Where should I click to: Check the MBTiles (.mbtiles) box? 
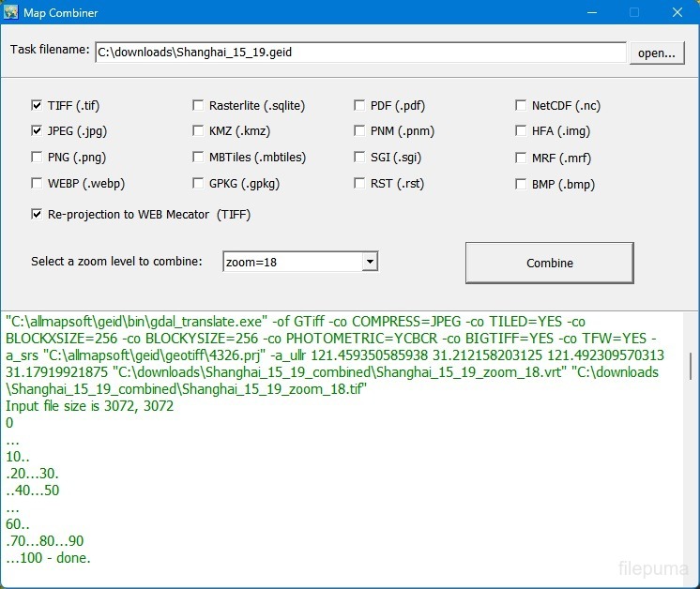point(199,158)
